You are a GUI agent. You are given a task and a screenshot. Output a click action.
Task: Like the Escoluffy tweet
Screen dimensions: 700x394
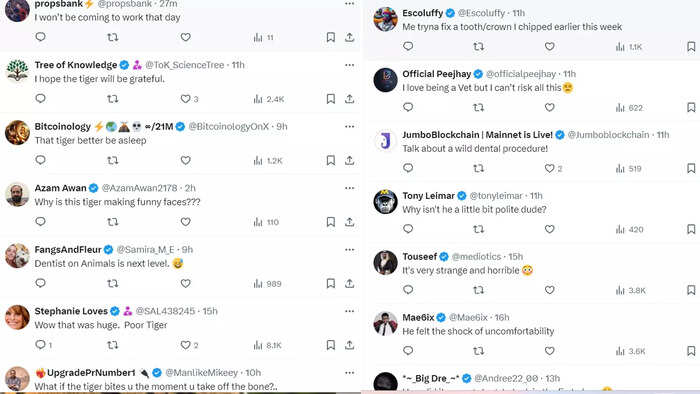(x=550, y=46)
